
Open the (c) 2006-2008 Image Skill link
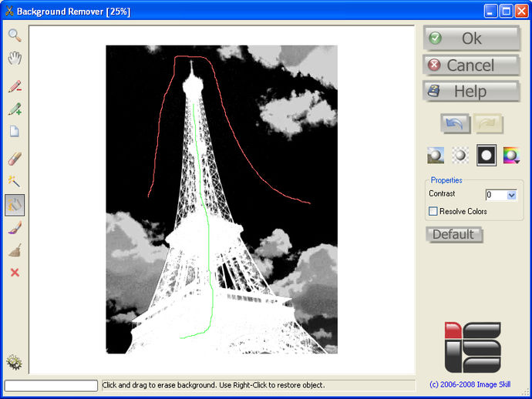[x=470, y=384]
